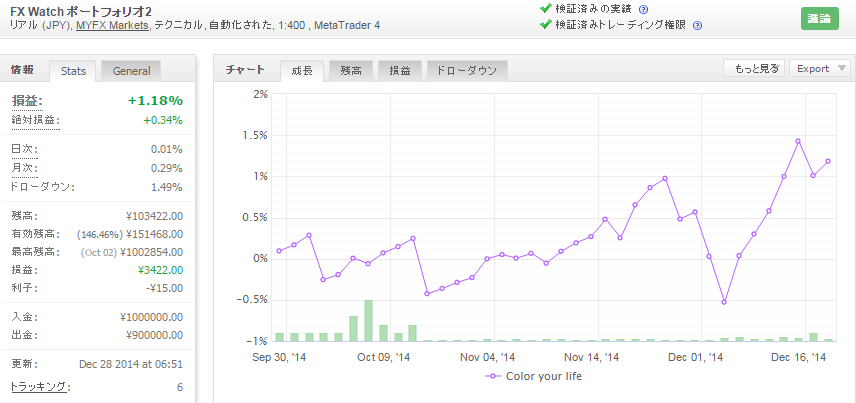Click the 情報 panel heading
The height and width of the screenshot is (403, 856).
click(x=23, y=69)
